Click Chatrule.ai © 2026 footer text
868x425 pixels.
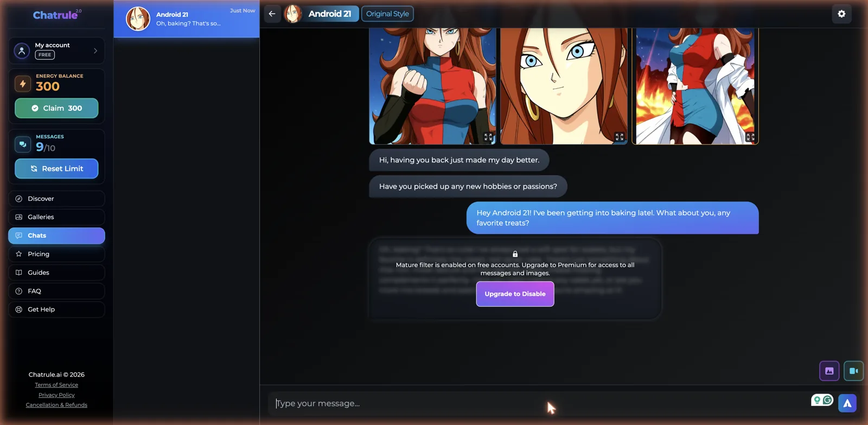56,375
